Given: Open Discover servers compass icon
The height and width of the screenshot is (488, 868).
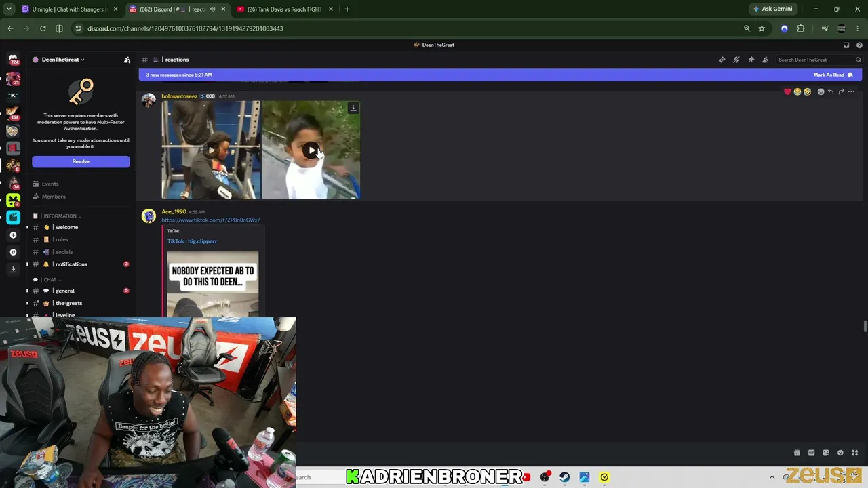Looking at the screenshot, I should click(13, 252).
